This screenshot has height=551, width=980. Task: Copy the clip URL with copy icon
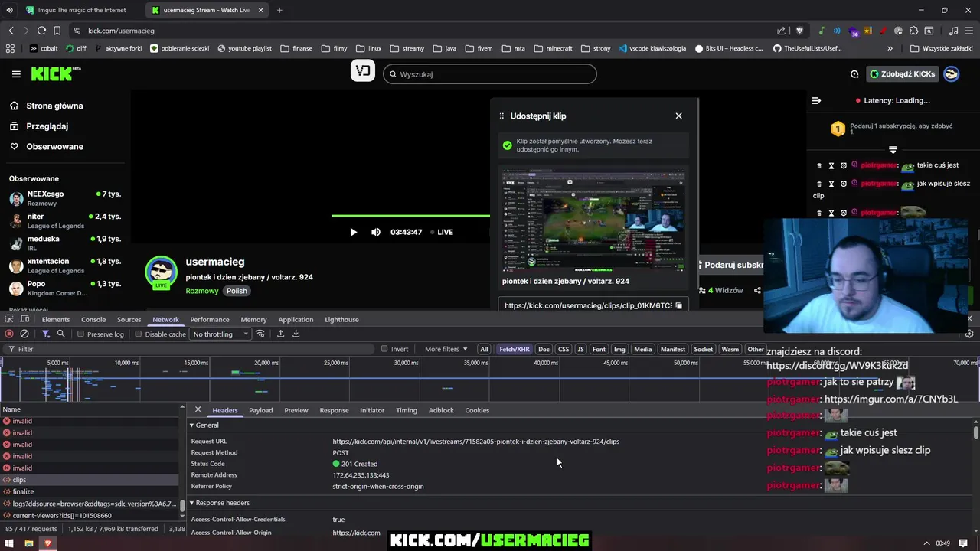click(678, 305)
